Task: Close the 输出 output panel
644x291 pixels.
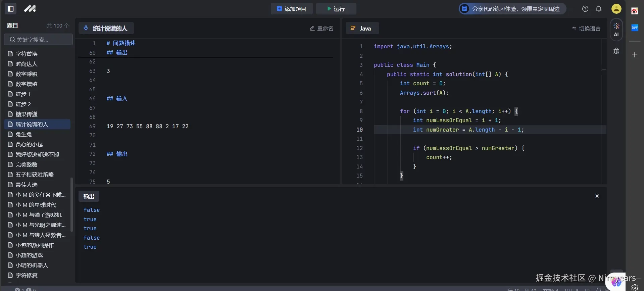Action: click(597, 196)
